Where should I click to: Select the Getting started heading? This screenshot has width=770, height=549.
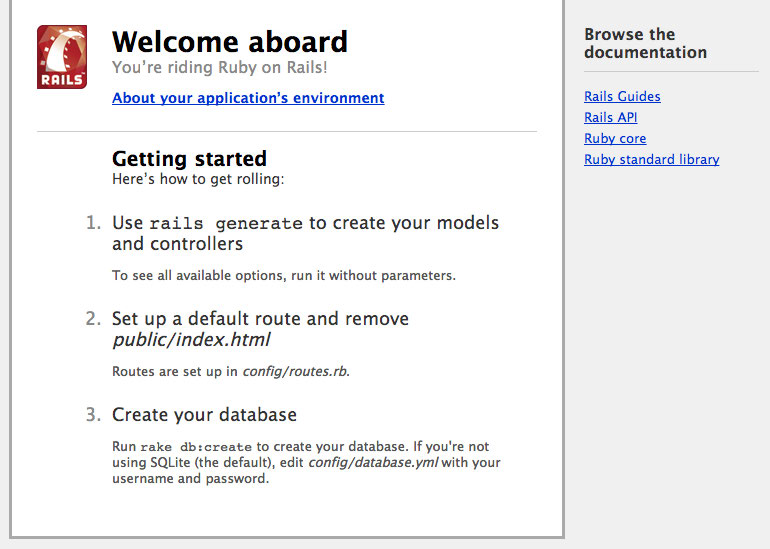(x=189, y=159)
